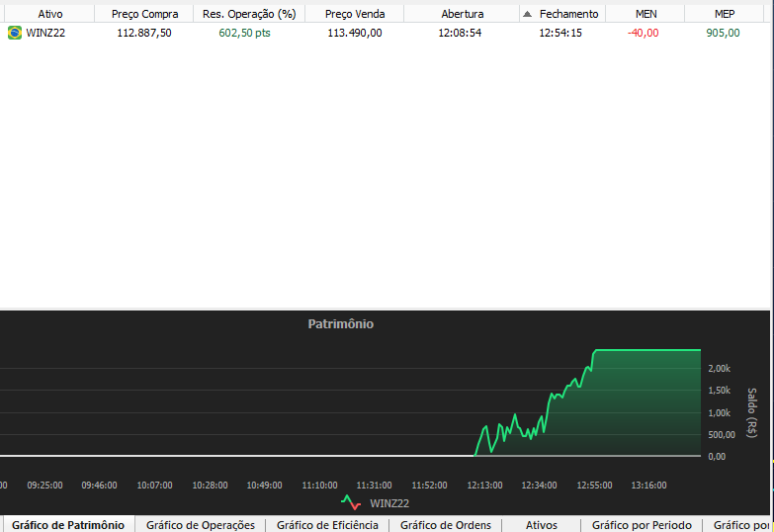Switch to the Gráfico de Eficiência tab

[327, 525]
